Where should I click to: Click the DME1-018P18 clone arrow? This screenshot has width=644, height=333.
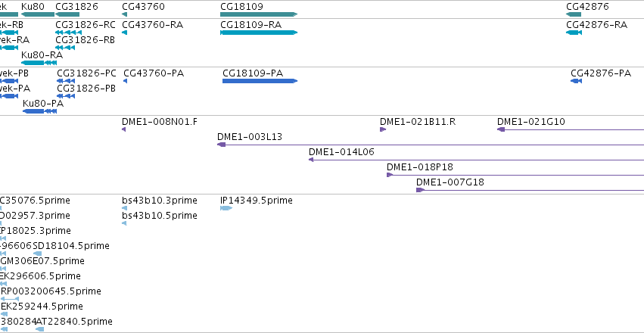[x=515, y=175]
